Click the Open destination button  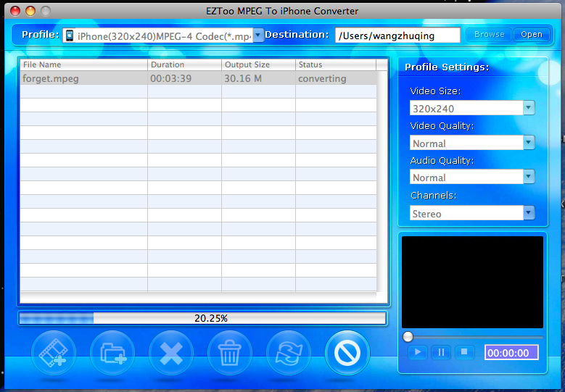pos(532,35)
